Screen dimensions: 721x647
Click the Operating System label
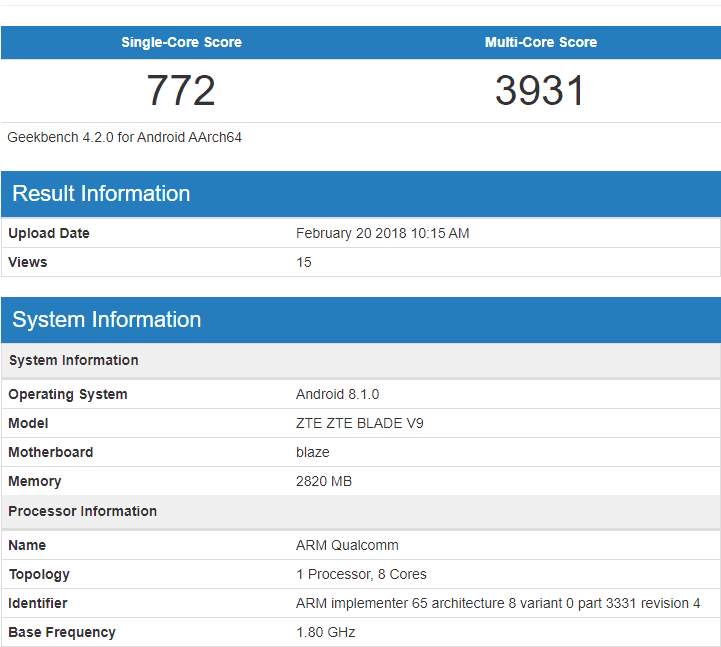68,395
